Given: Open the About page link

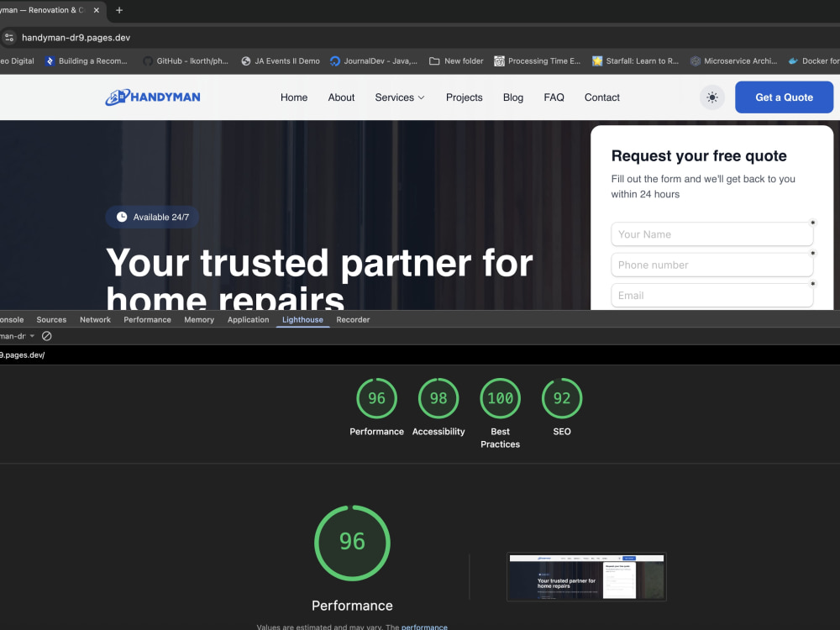Looking at the screenshot, I should 341,97.
